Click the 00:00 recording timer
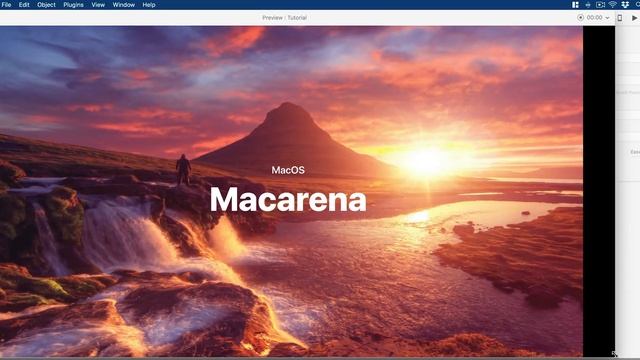Screen dimensions: 640x360 (x=594, y=18)
